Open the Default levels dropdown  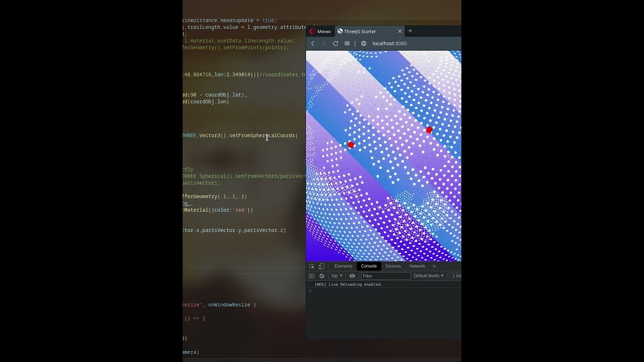[x=429, y=276]
